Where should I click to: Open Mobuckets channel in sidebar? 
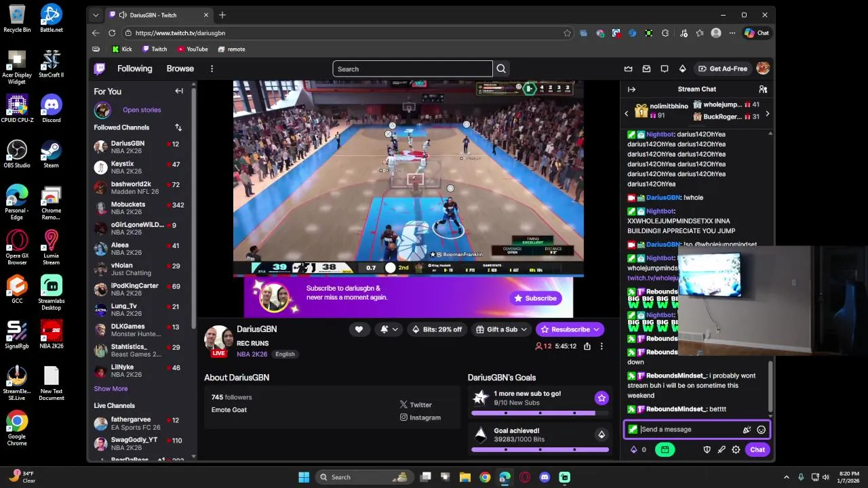[x=141, y=209]
